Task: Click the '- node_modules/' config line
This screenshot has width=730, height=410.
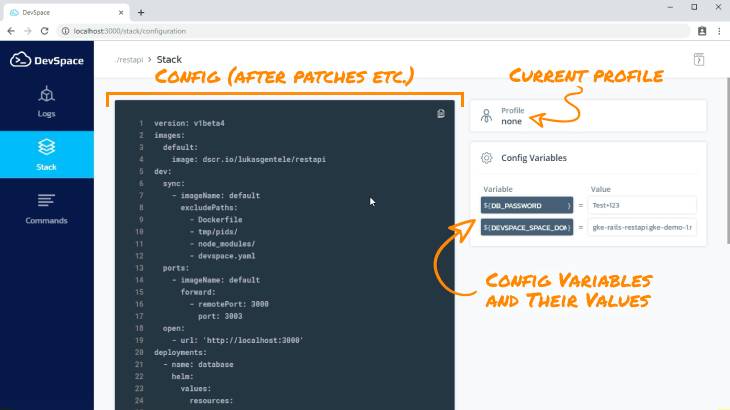Action: pyautogui.click(x=223, y=244)
